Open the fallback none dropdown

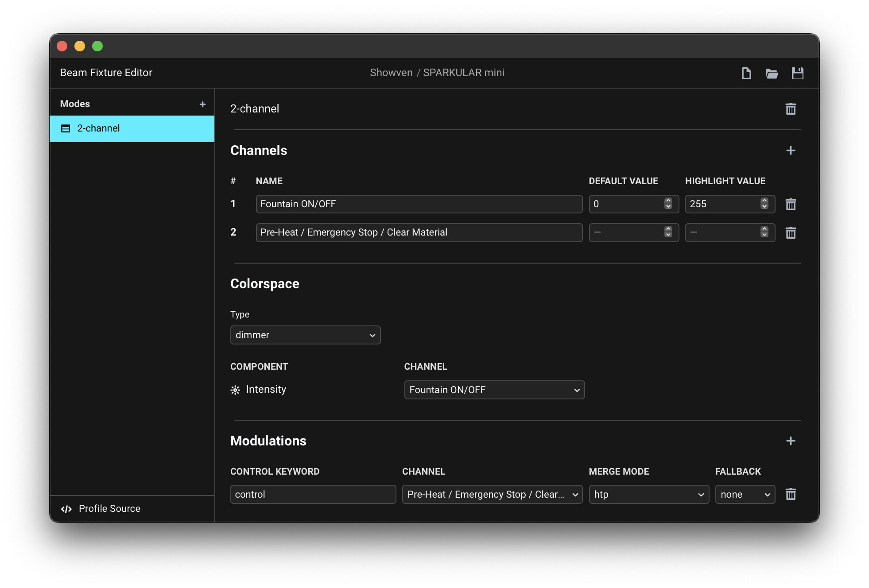pyautogui.click(x=745, y=495)
